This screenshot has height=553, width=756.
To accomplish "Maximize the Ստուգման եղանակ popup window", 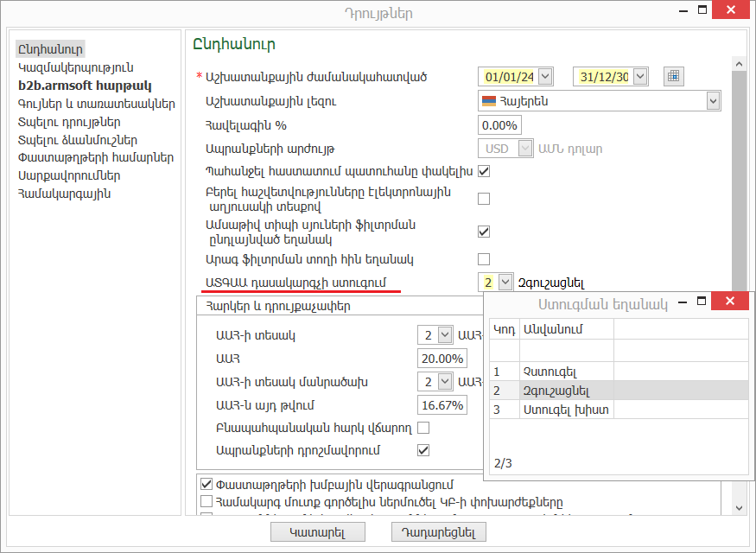I will click(702, 302).
